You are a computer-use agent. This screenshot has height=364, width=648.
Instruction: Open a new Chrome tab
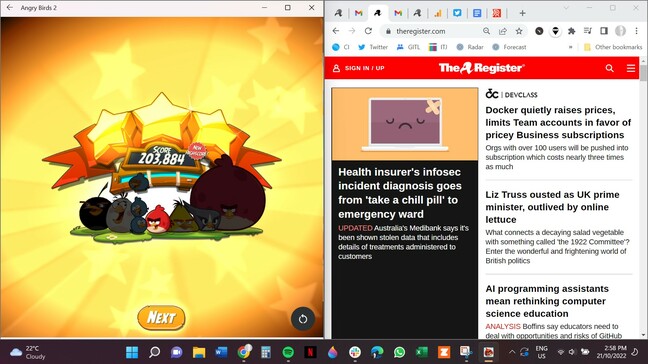coord(522,13)
